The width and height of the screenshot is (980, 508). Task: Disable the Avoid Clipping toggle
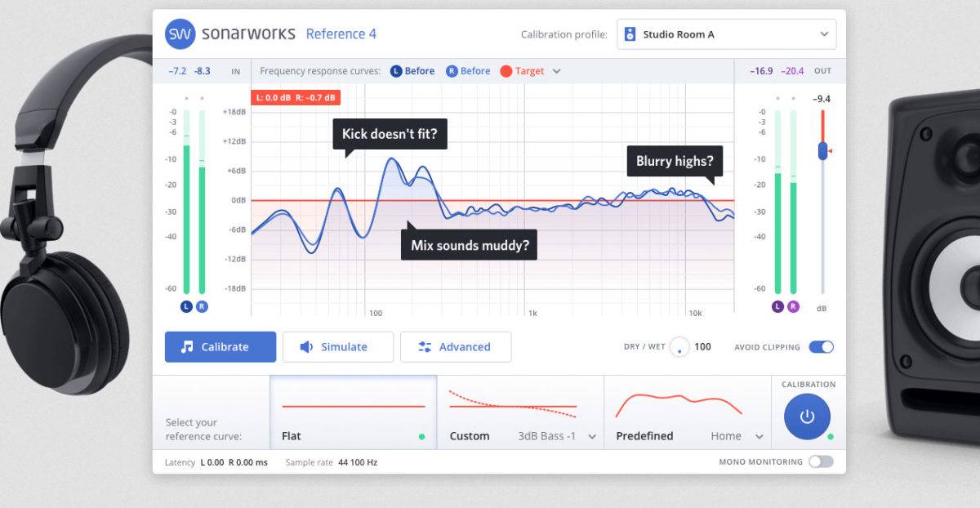[x=821, y=347]
